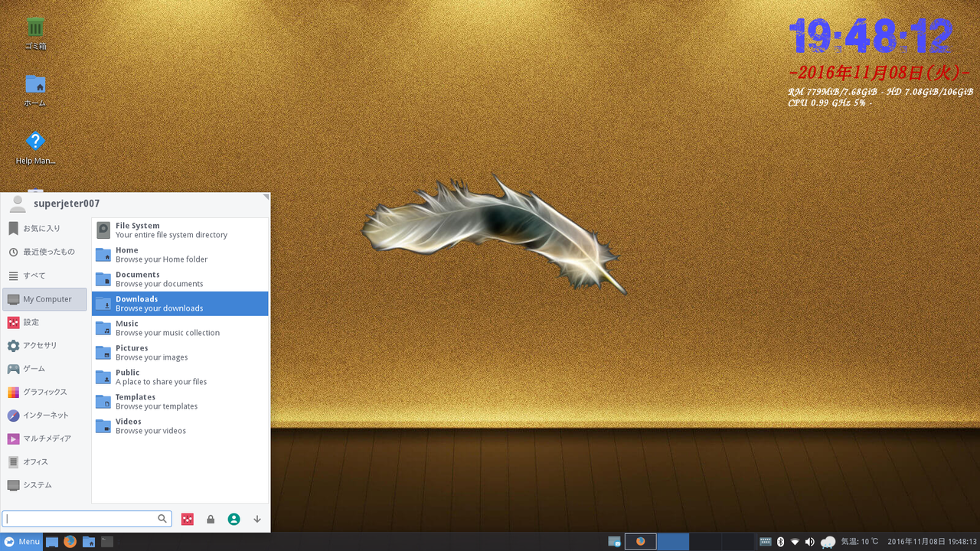Click the volume speaker tray icon
This screenshot has width=980, height=551.
(x=810, y=542)
